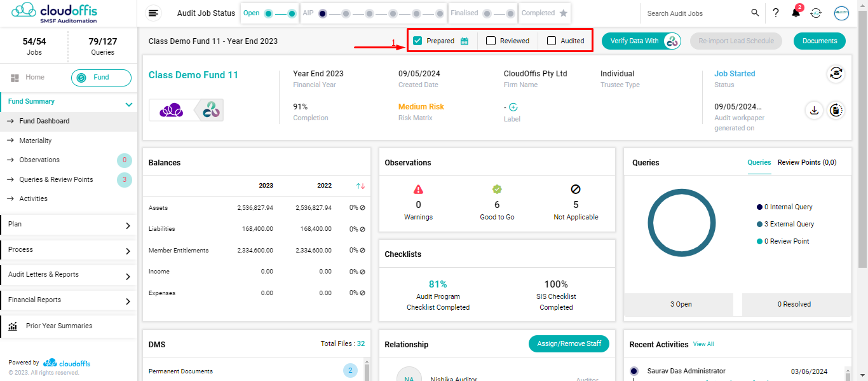Screen dimensions: 868x381
Task: Click the Open audit status stage
Action: pos(270,13)
